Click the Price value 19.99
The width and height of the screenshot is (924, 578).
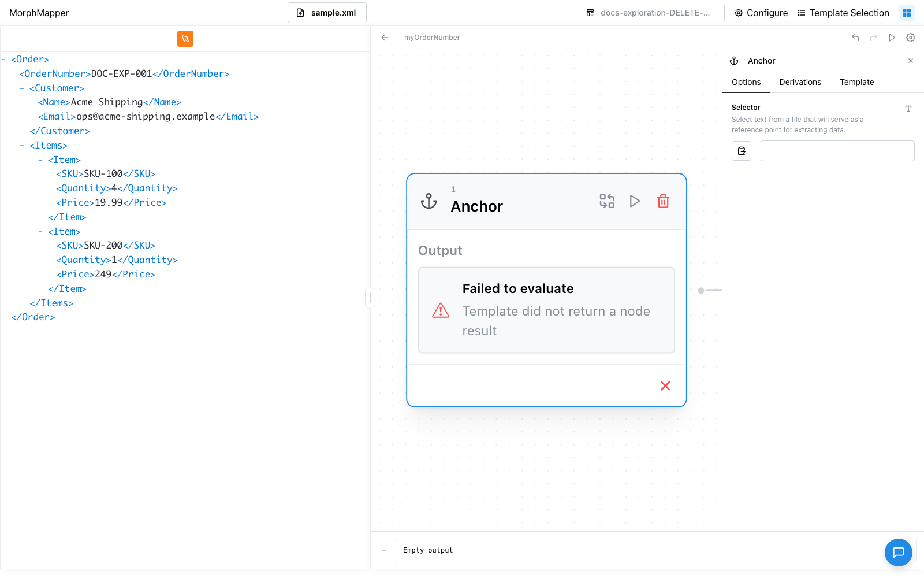click(109, 203)
